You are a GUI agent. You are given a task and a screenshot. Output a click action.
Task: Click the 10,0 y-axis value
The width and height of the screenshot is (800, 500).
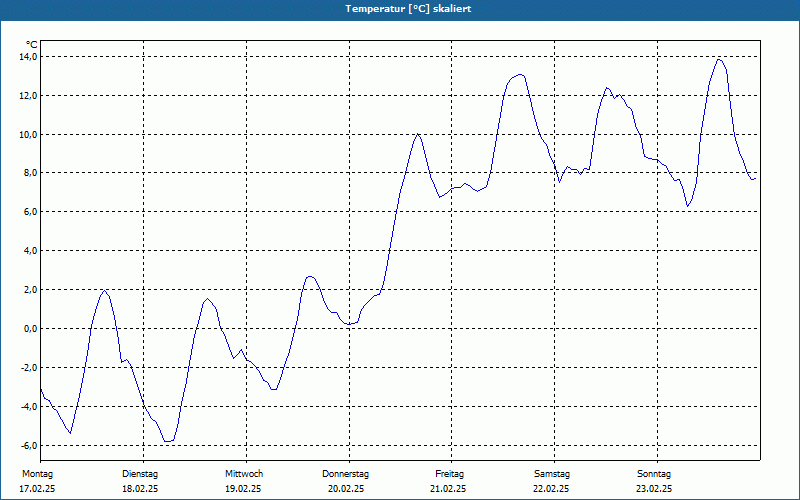tap(28, 135)
